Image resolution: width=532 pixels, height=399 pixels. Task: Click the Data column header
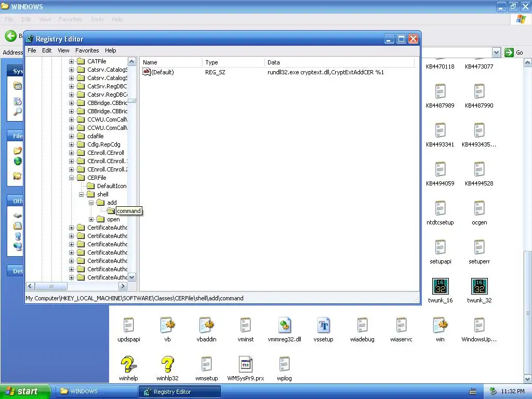point(339,62)
